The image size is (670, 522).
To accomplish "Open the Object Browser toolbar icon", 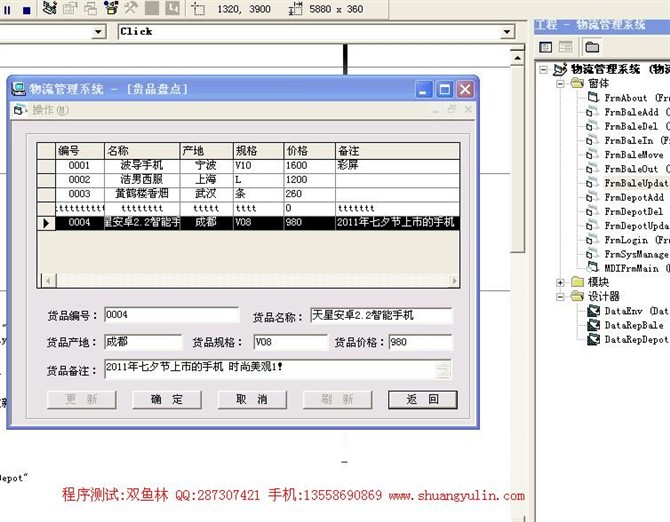I will click(x=111, y=9).
